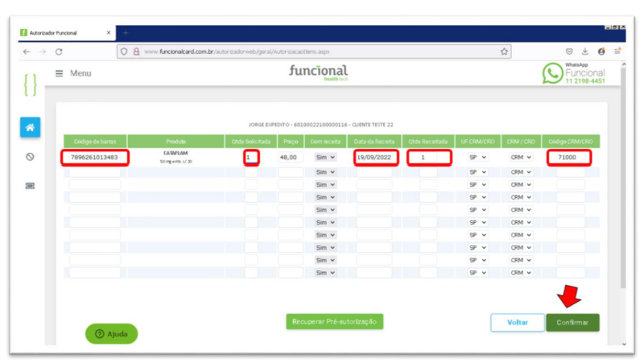Click the WhatsApp Funcional contact icon
The image size is (644, 363).
coord(552,73)
